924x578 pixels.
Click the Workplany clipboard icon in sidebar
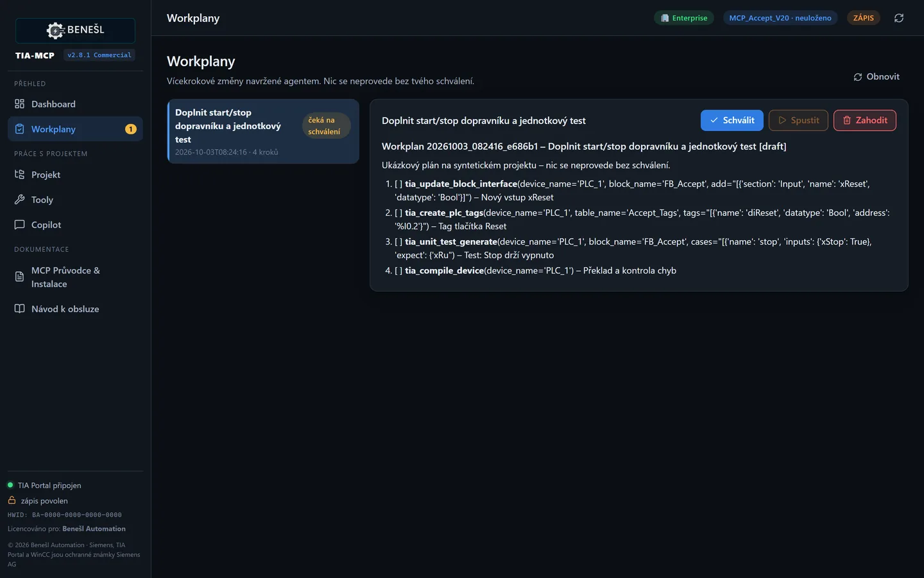(20, 129)
